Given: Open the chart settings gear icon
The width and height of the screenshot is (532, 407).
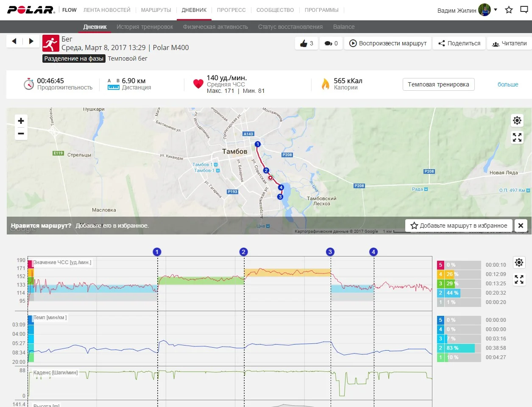Looking at the screenshot, I should [x=519, y=262].
